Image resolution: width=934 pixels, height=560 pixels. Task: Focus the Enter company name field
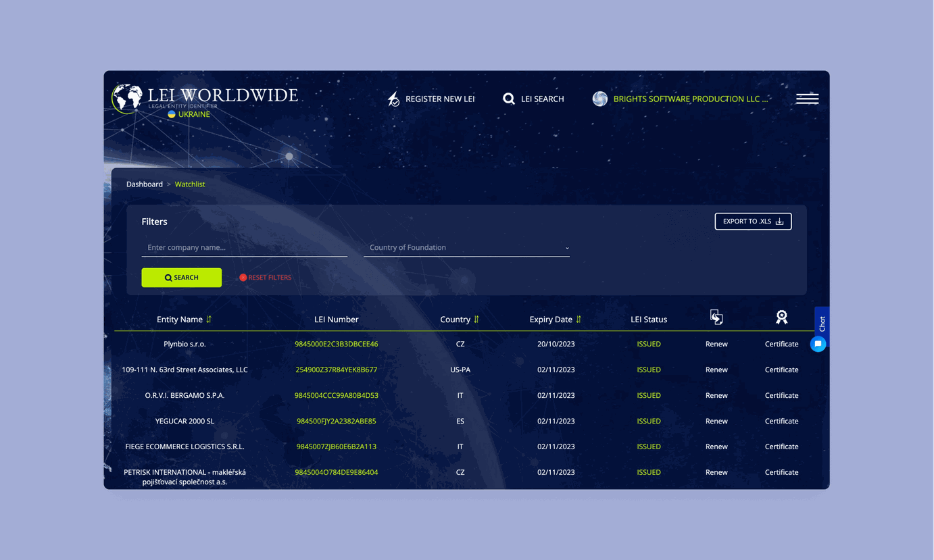click(x=244, y=248)
